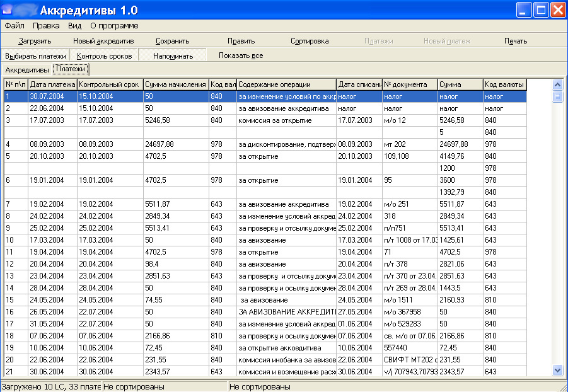The width and height of the screenshot is (568, 392).
Task: Open the Правка menu
Action: point(46,26)
